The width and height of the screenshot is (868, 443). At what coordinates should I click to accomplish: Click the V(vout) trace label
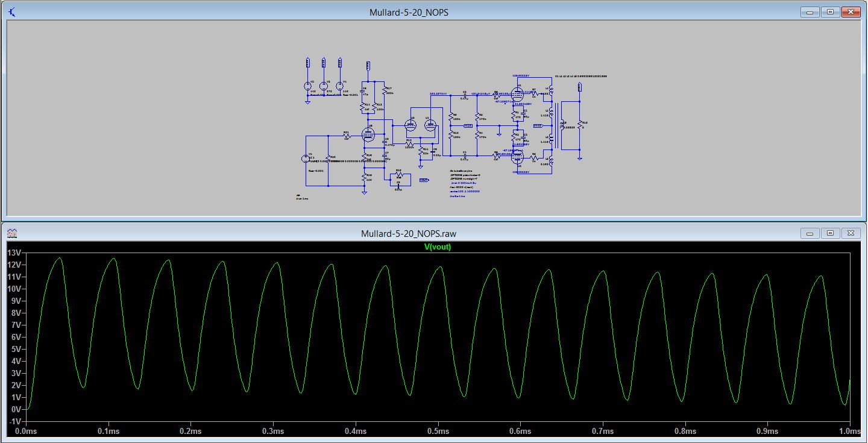[438, 247]
